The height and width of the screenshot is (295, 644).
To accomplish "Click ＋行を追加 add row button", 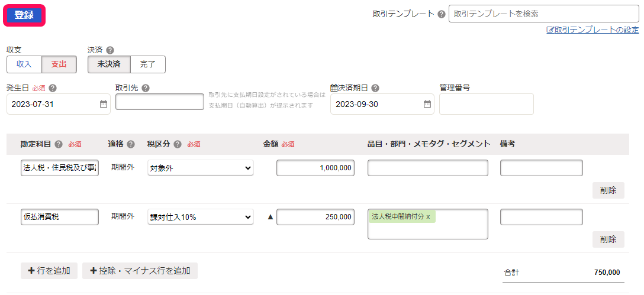I will (49, 271).
